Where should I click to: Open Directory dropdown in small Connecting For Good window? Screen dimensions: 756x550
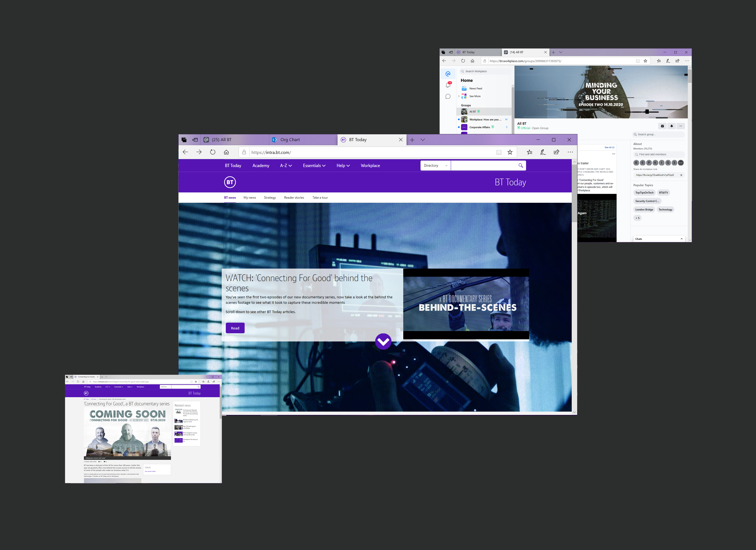[x=165, y=387]
